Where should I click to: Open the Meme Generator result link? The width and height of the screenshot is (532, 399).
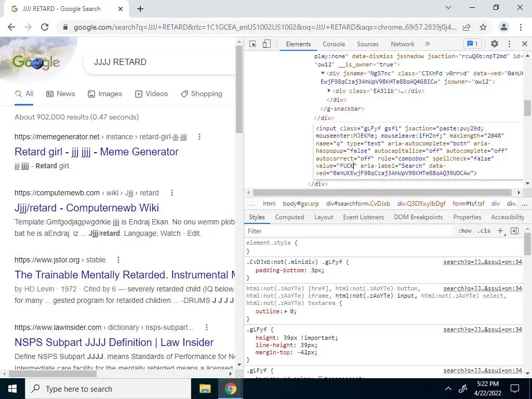click(96, 152)
